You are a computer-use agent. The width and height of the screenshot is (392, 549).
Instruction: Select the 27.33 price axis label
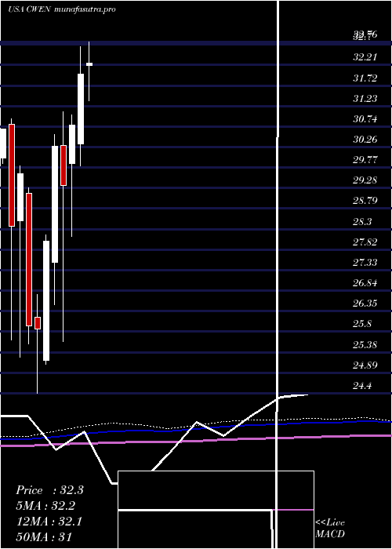(365, 262)
